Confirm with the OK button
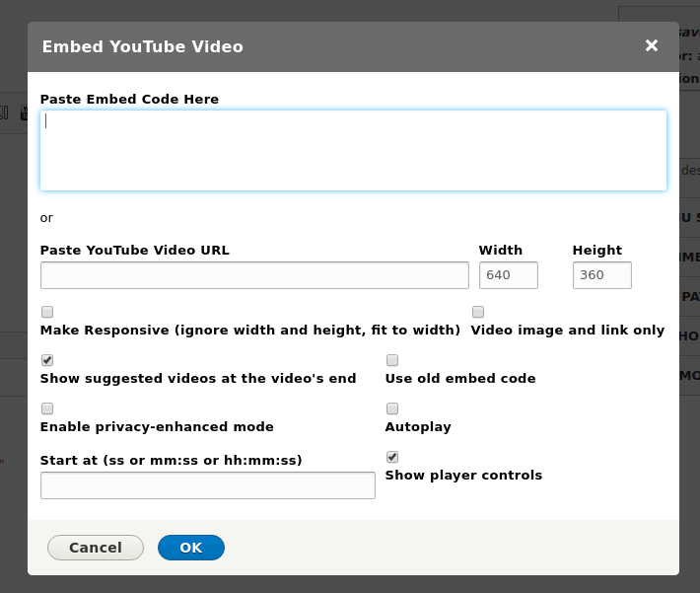This screenshot has width=700, height=593. pyautogui.click(x=191, y=548)
